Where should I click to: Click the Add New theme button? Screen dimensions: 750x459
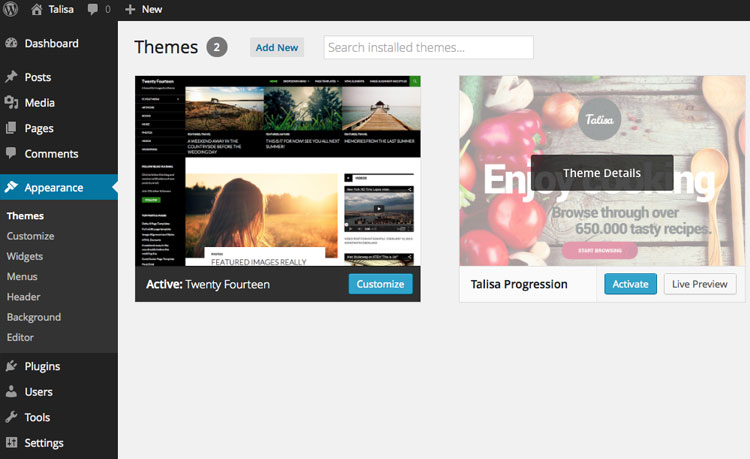pyautogui.click(x=276, y=47)
